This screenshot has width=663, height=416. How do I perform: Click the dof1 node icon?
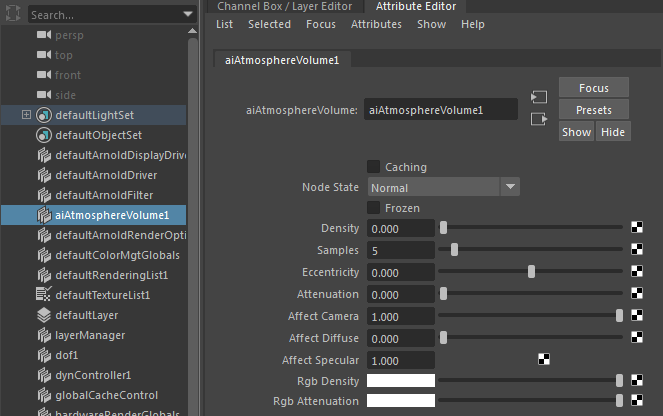44,355
